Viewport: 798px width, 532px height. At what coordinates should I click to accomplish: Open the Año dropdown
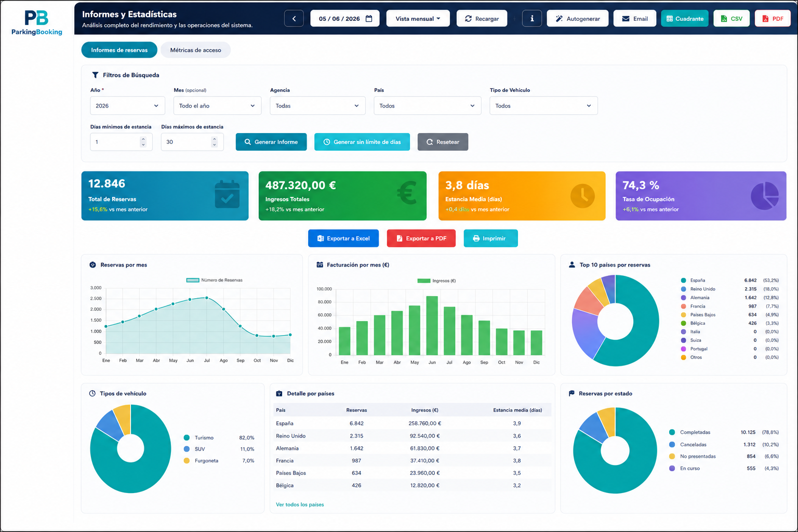[x=127, y=105]
